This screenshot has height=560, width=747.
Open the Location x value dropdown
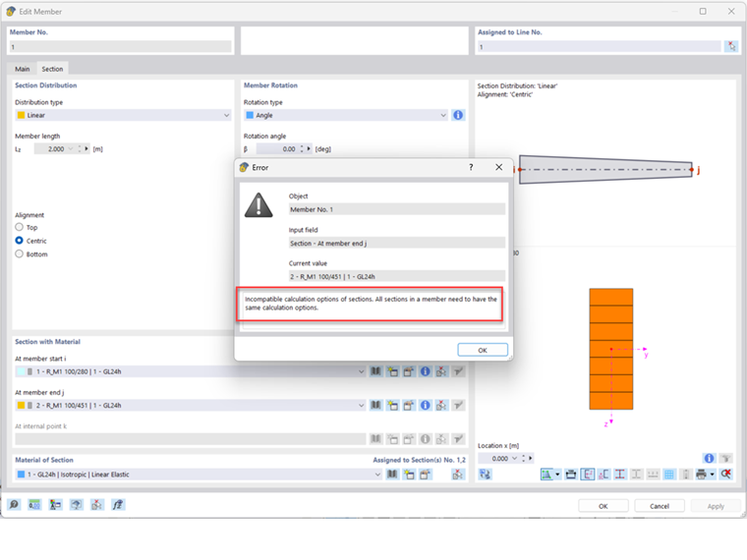514,458
